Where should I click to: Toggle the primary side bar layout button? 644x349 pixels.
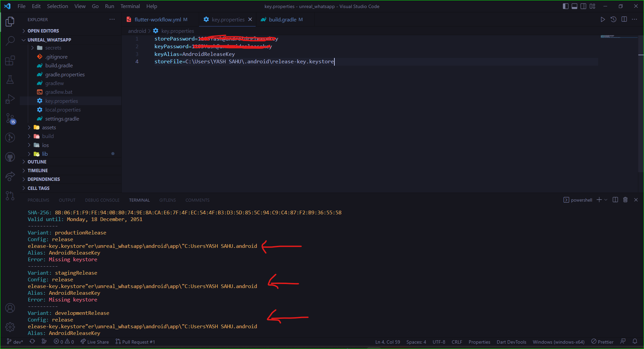pyautogui.click(x=566, y=6)
